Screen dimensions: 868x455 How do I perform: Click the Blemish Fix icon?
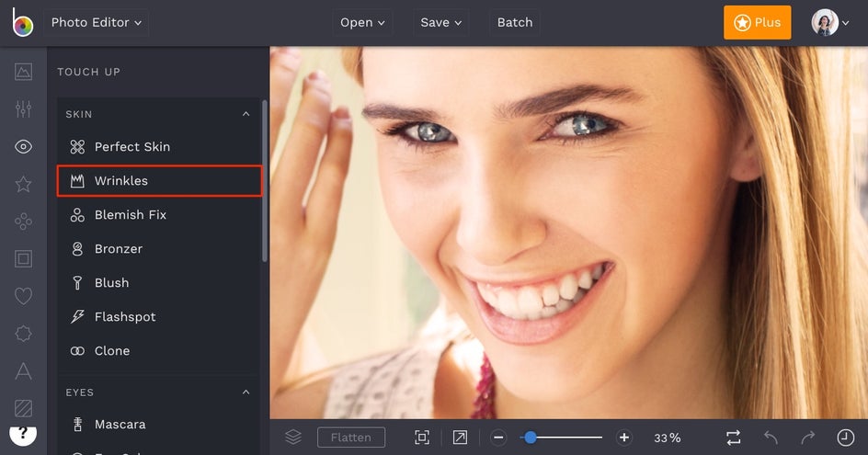pos(77,215)
